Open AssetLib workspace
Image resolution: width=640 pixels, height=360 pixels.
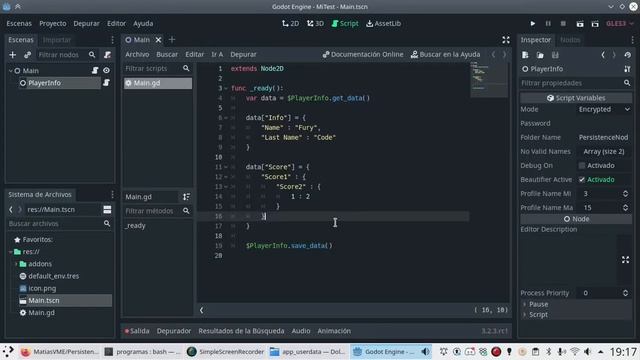pos(383,24)
